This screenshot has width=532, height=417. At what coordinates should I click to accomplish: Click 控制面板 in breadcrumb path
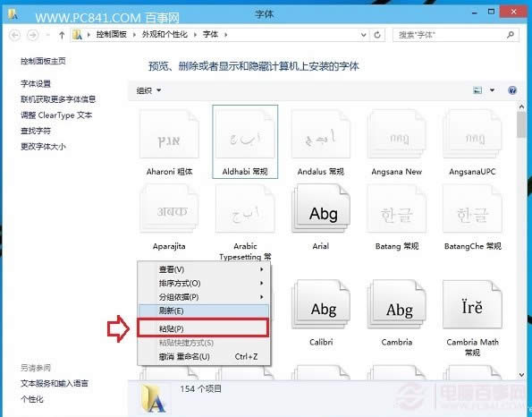tap(111, 35)
